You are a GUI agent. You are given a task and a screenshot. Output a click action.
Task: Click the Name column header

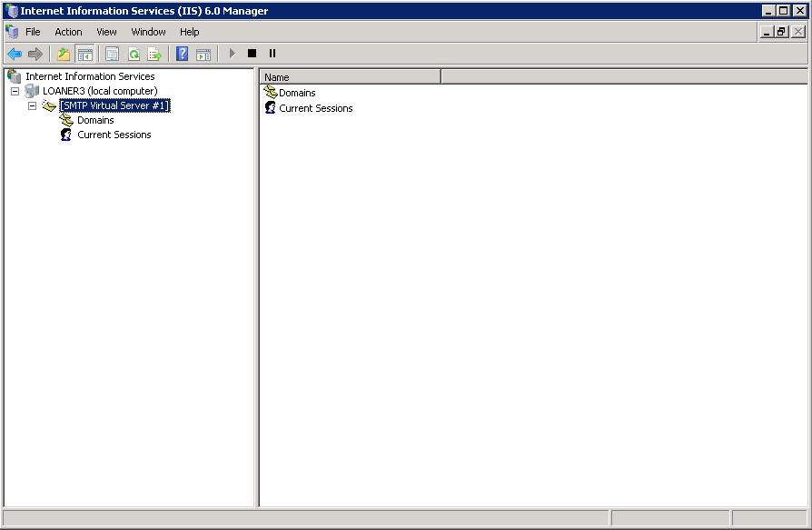click(x=352, y=76)
